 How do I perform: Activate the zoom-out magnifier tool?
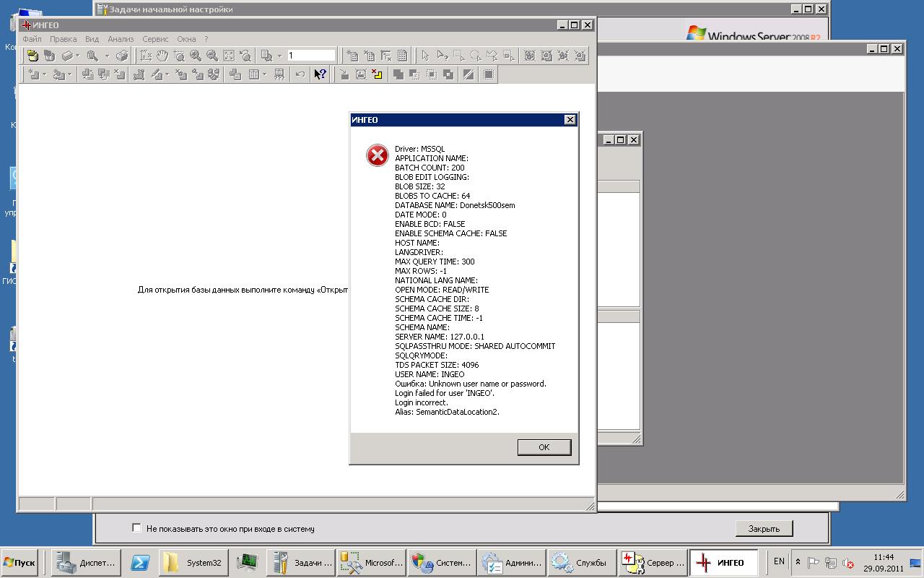[x=212, y=56]
